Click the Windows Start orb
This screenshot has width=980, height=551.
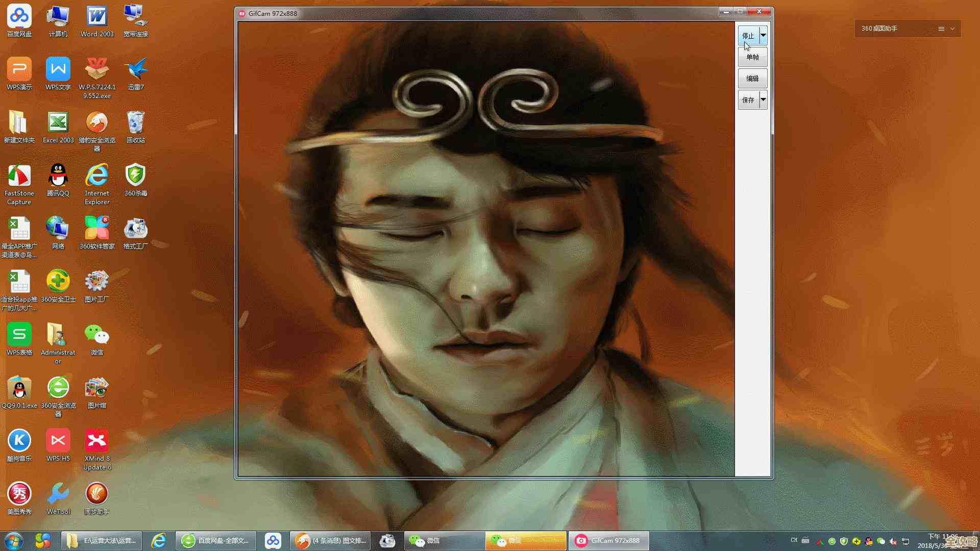click(x=14, y=541)
